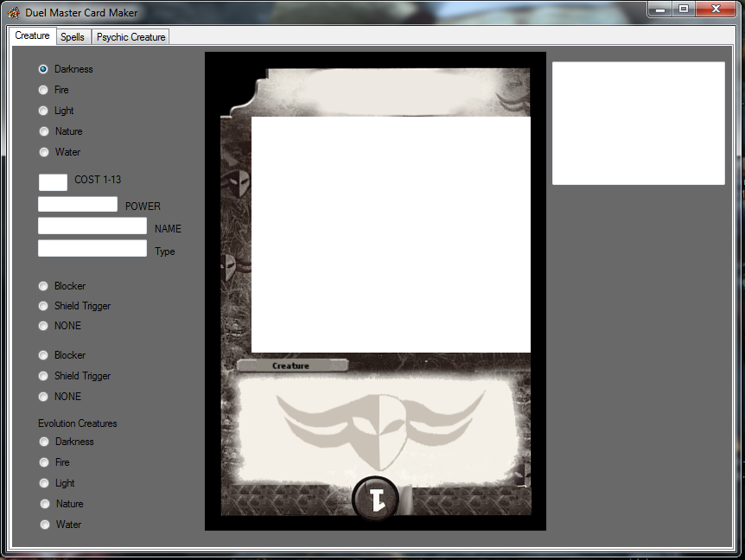Focus the COST 1-13 input box
This screenshot has height=560, width=745.
[53, 182]
